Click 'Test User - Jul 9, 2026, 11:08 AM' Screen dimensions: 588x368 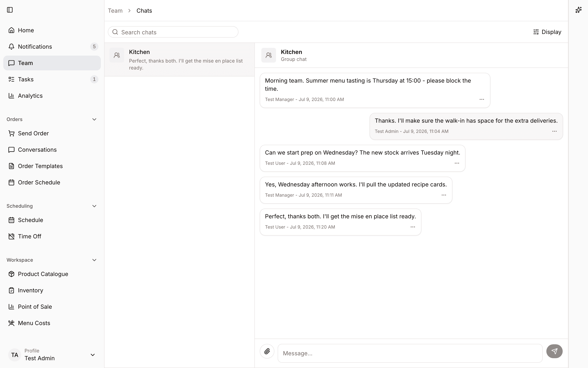click(x=300, y=163)
